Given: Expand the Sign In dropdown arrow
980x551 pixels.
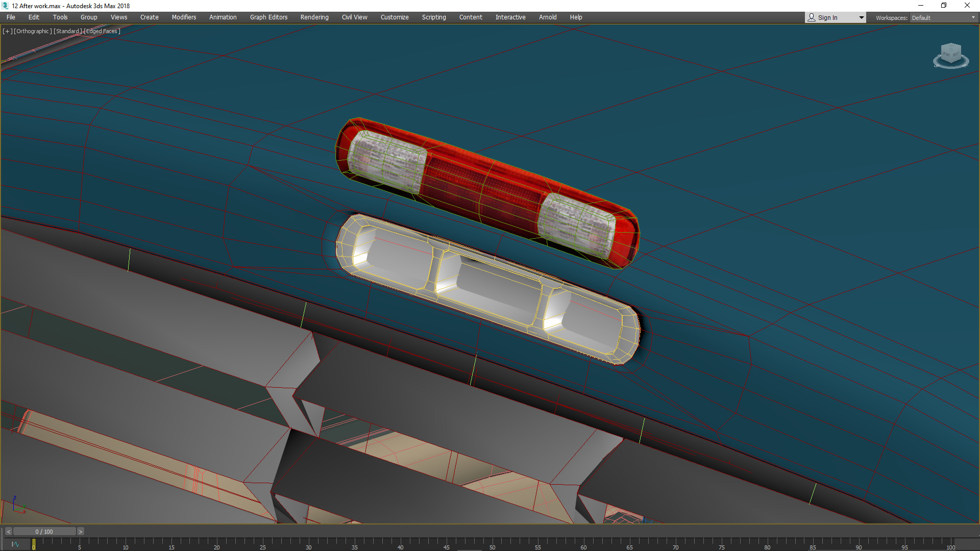Looking at the screenshot, I should click(x=862, y=18).
